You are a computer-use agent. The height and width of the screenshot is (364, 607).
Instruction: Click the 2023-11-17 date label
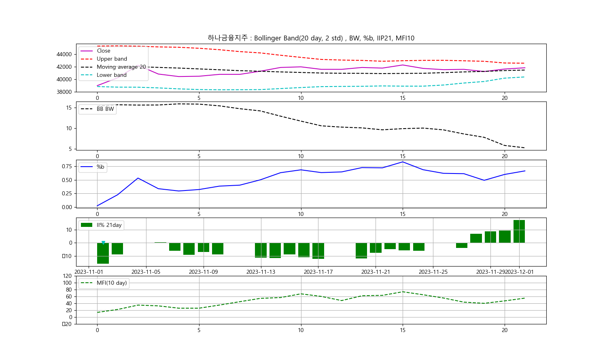pos(318,272)
